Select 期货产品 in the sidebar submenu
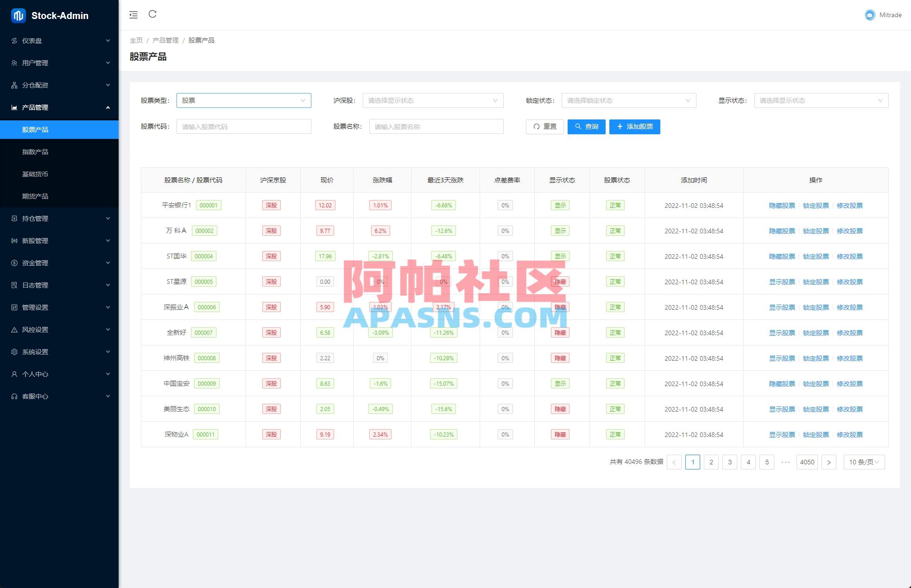Screen dimensions: 911x588 [35, 196]
